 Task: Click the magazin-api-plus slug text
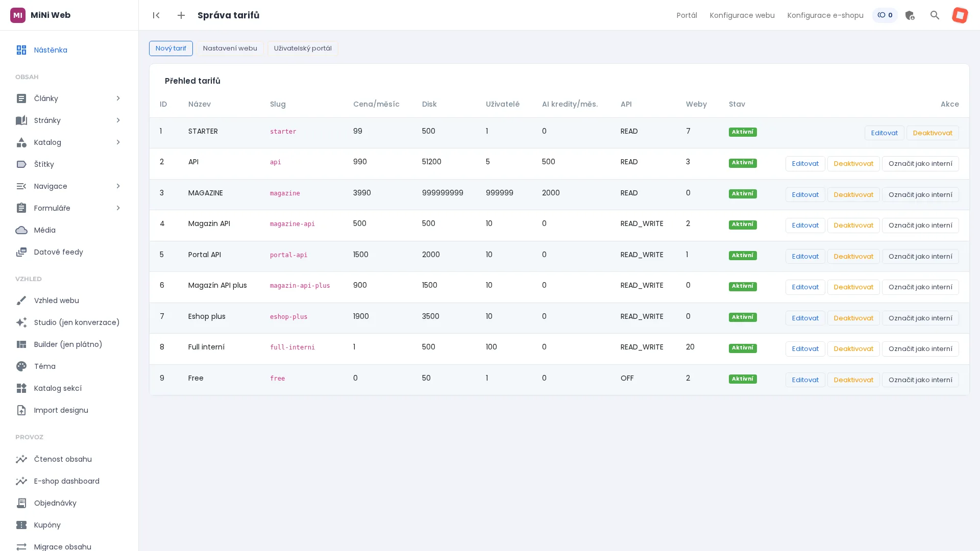click(x=300, y=286)
